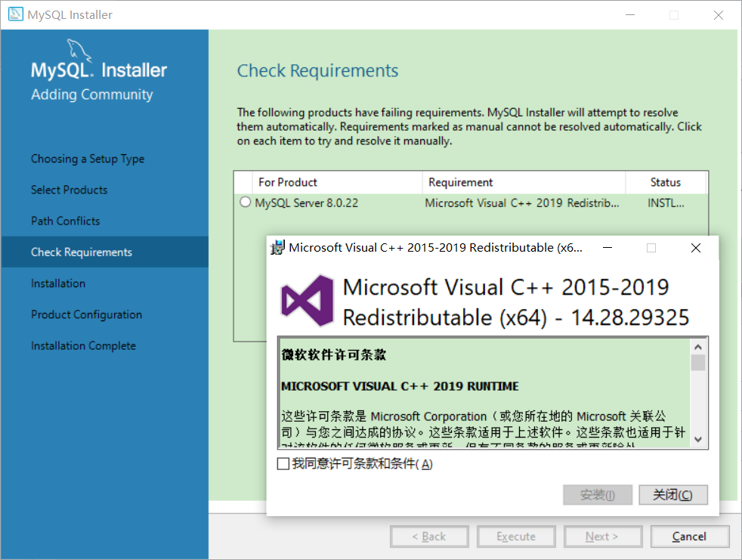Click the purple Visual Studio logo
Image resolution: width=742 pixels, height=560 pixels.
point(307,301)
